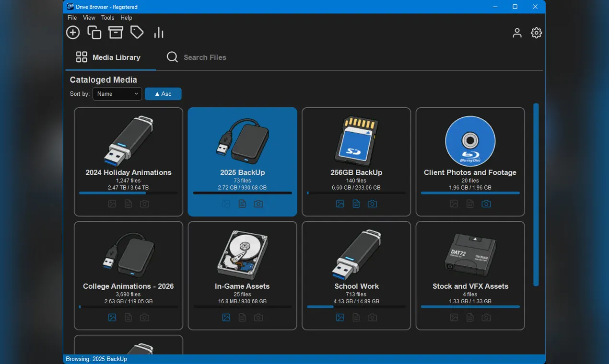Viewport: 609px width, 364px height.
Task: Click the document icon on 256GB BackUp card
Action: tap(356, 204)
